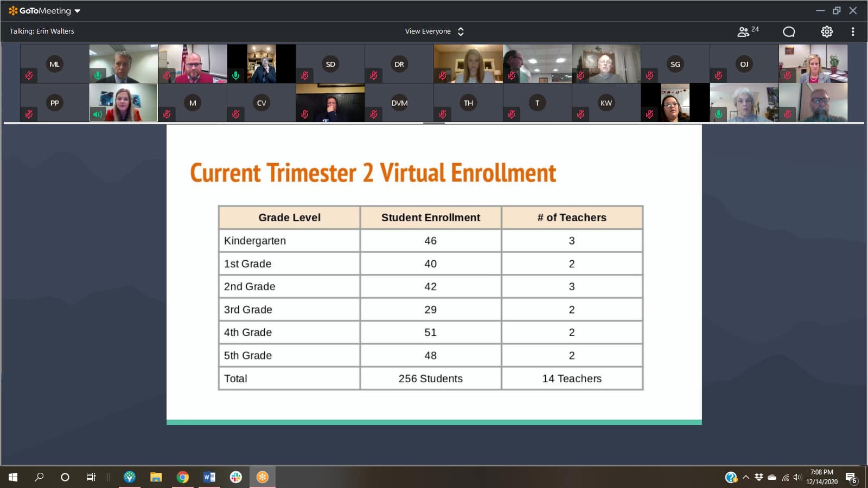This screenshot has width=868, height=488.
Task: Toggle muted mic icon on DVM tile
Action: coord(373,114)
